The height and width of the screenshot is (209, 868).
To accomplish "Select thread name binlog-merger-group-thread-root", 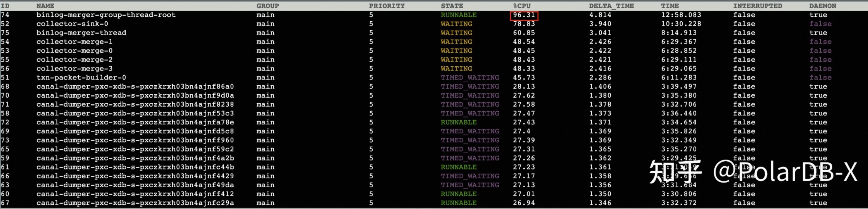I will pos(106,15).
